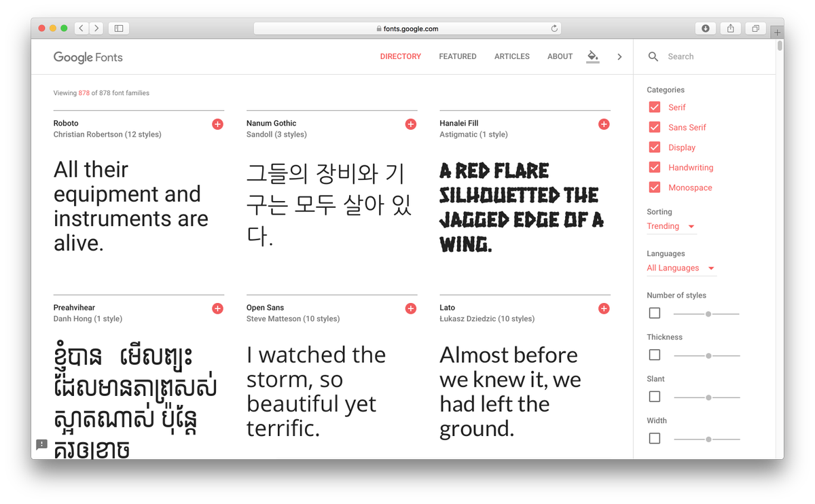Add Open Sans font with plus icon

tap(411, 308)
